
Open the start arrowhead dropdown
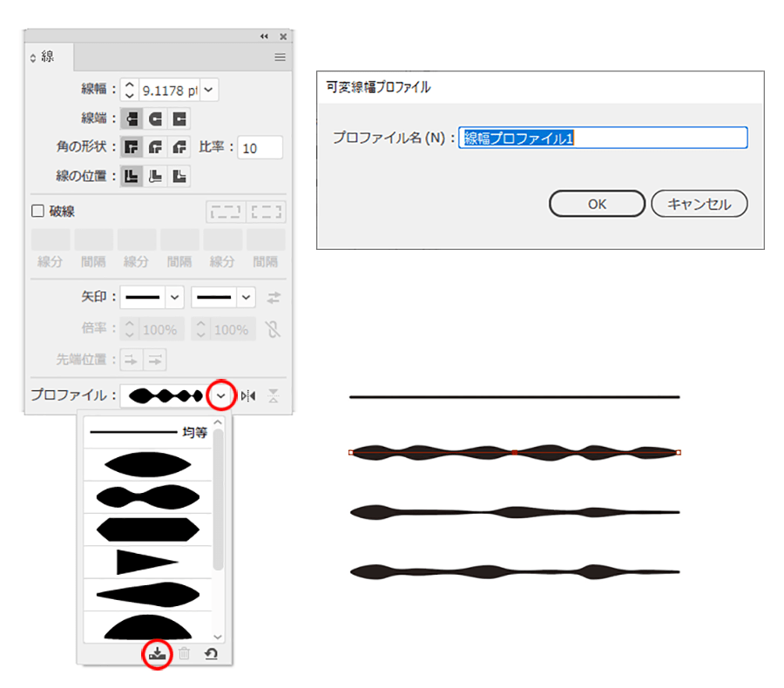point(174,297)
